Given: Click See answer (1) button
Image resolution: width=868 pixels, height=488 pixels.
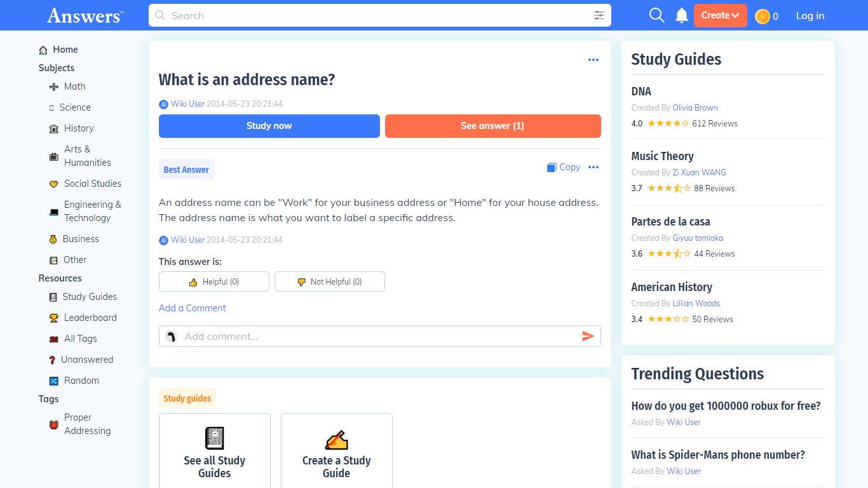Looking at the screenshot, I should pos(493,126).
